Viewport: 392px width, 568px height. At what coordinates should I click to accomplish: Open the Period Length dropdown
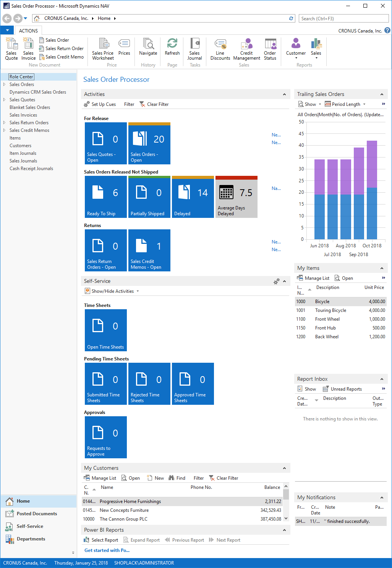click(x=345, y=104)
